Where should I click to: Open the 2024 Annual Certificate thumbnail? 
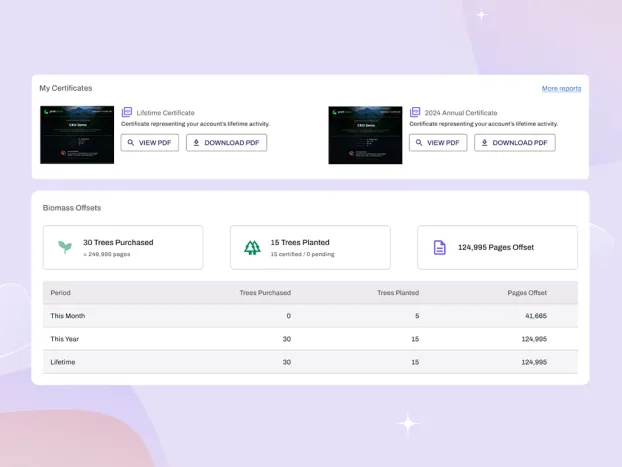click(365, 135)
